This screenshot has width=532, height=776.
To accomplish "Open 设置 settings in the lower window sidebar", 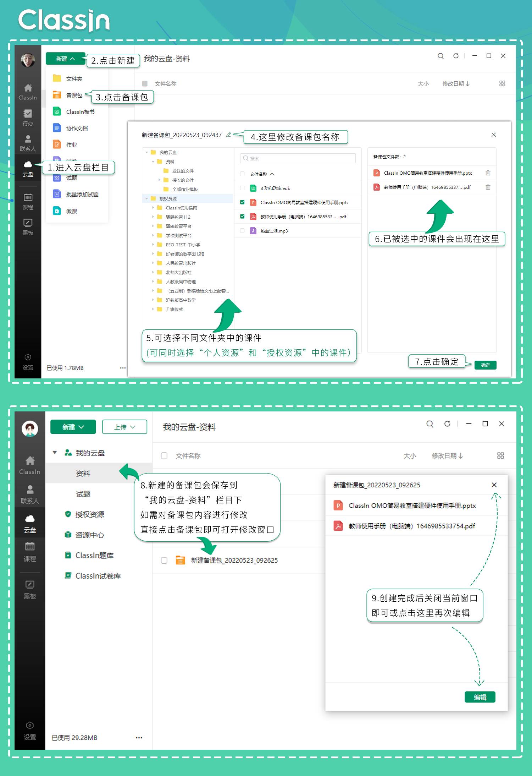I will (30, 731).
